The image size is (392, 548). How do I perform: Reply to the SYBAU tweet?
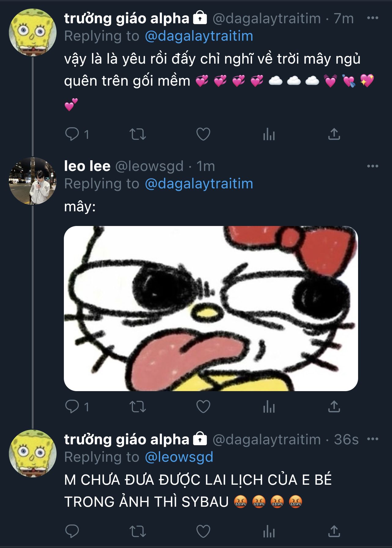[x=72, y=531]
